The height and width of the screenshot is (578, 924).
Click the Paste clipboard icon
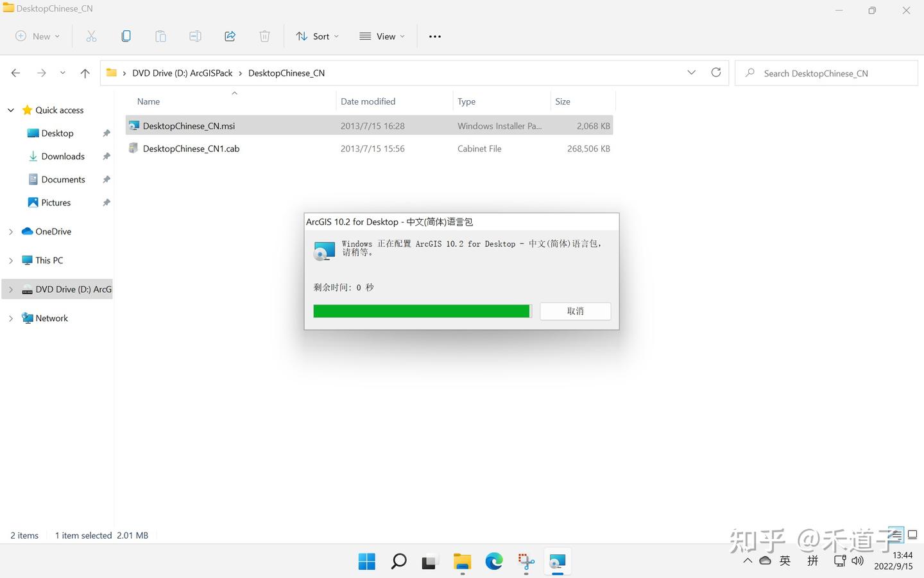160,37
